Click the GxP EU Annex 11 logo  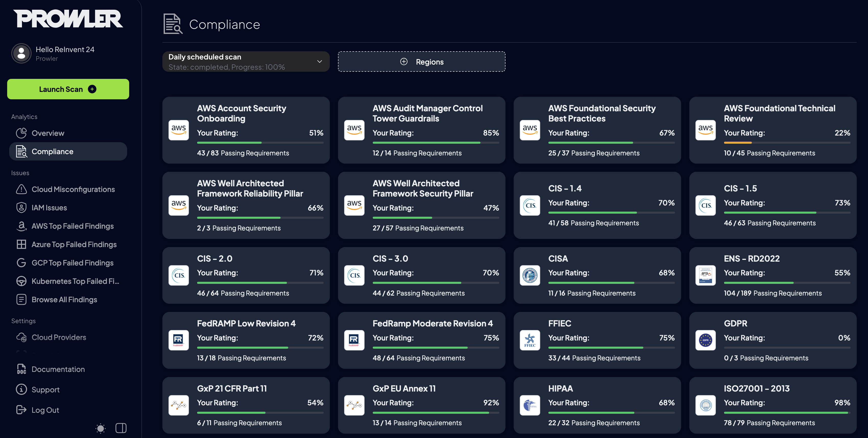tap(354, 405)
